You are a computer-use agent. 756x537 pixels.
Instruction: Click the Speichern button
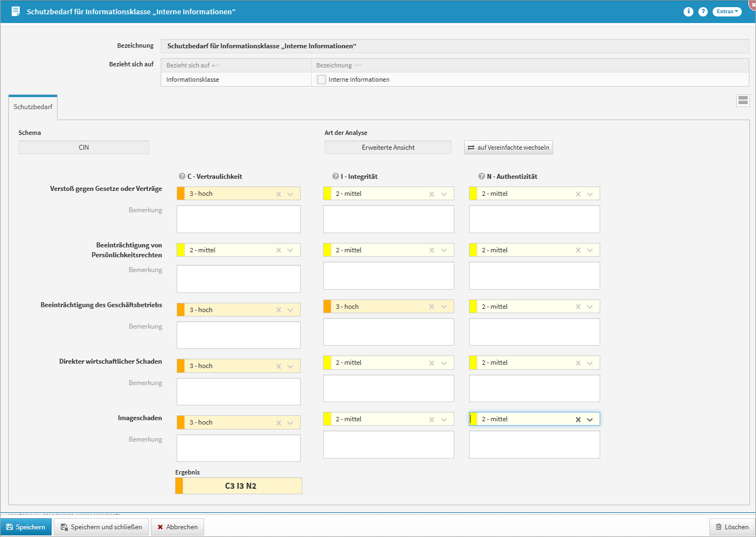[26, 527]
